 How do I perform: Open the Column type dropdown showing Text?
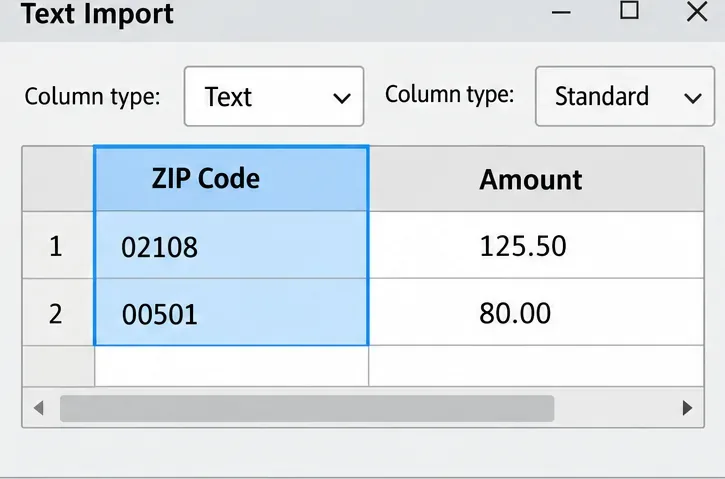[x=274, y=96]
